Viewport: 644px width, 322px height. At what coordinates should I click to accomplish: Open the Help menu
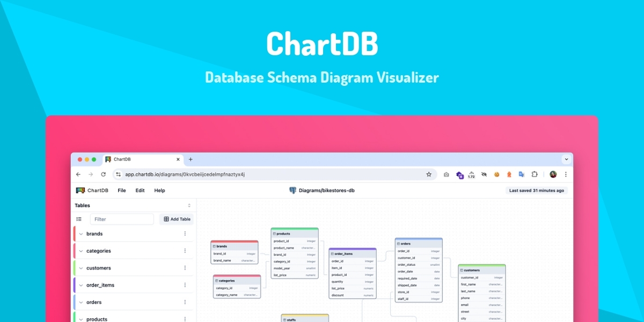[159, 191]
